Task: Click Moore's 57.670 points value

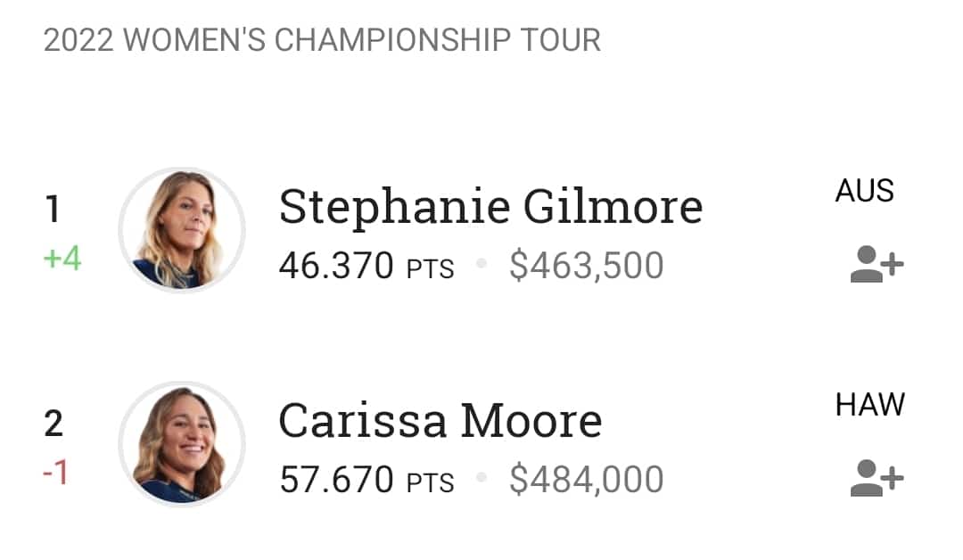Action: click(336, 480)
